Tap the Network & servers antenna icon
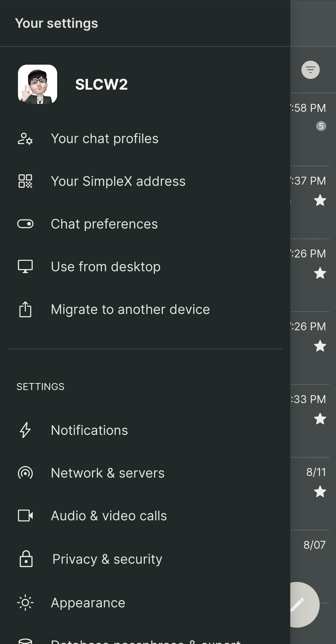Viewport: 336px width, 644px height. pyautogui.click(x=25, y=473)
